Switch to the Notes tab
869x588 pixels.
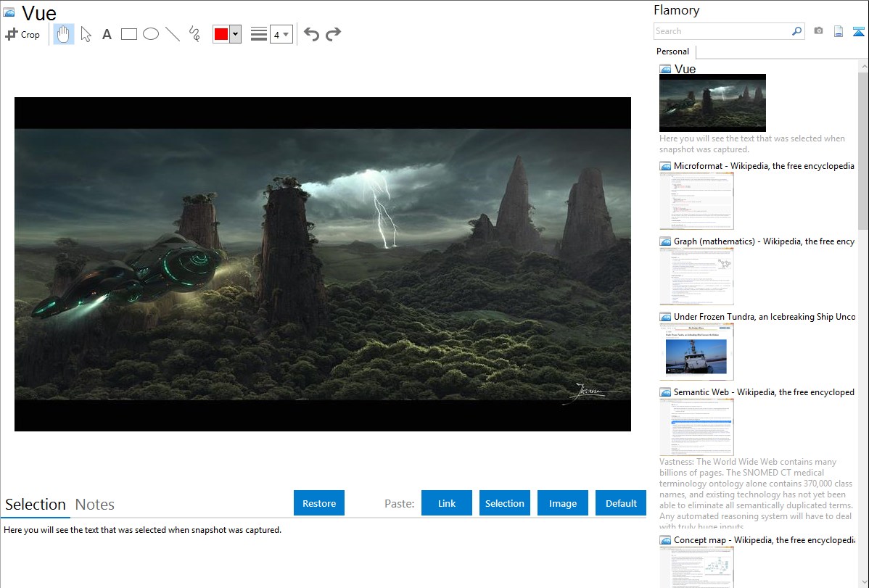[95, 505]
